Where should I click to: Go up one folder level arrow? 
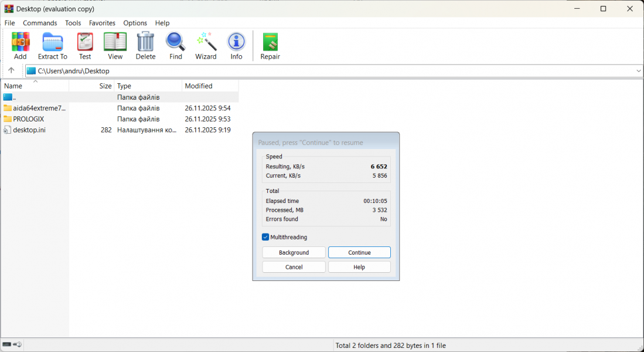pos(11,70)
